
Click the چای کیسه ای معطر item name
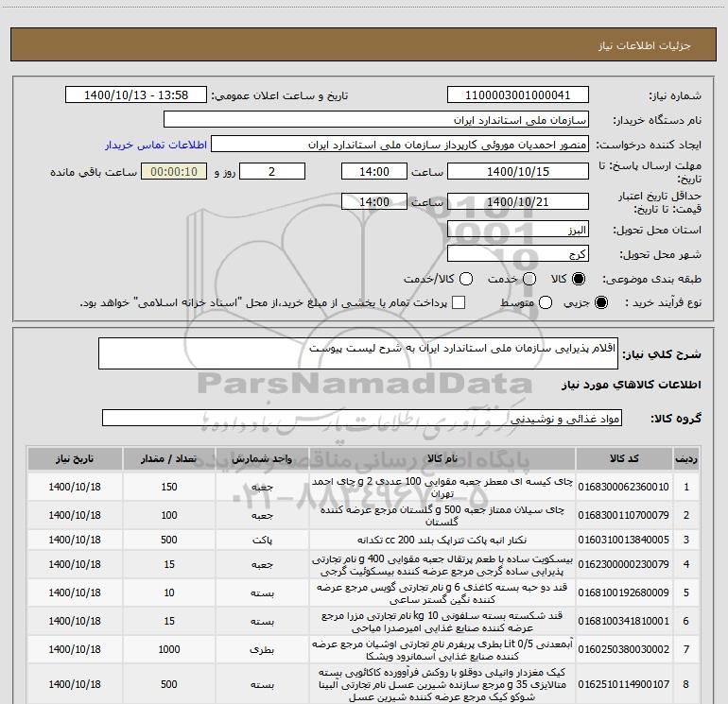[x=442, y=487]
